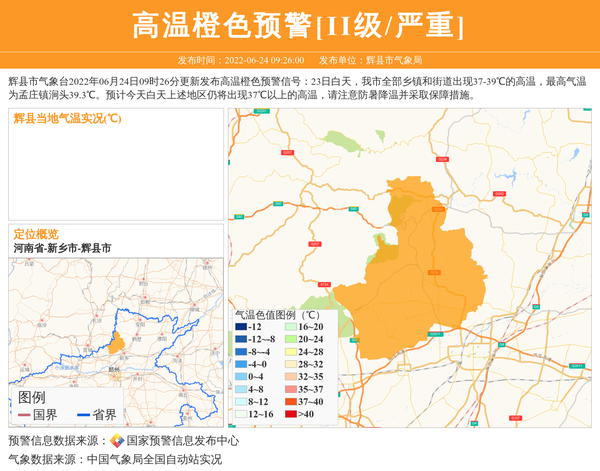This screenshot has width=600, height=471.
Task: Click the 0~4 light blue swatch
Action: [240, 377]
